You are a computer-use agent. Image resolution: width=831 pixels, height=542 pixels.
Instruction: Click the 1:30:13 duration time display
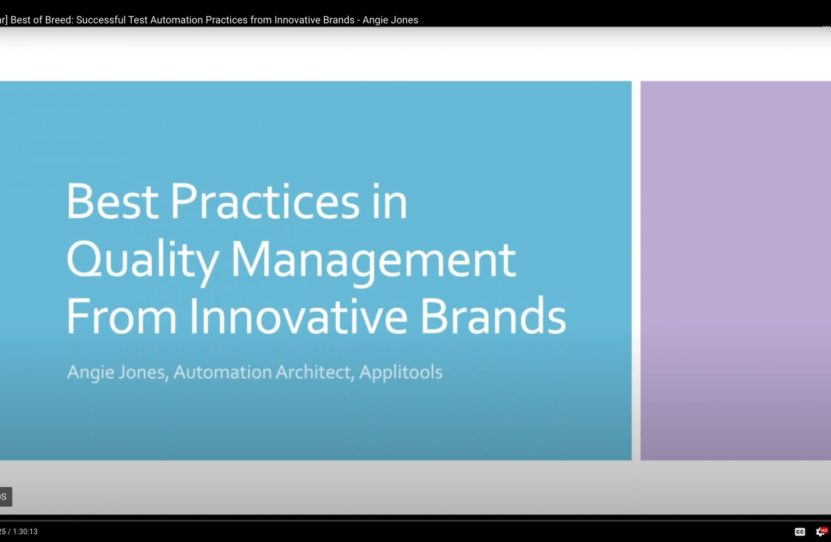(x=24, y=531)
